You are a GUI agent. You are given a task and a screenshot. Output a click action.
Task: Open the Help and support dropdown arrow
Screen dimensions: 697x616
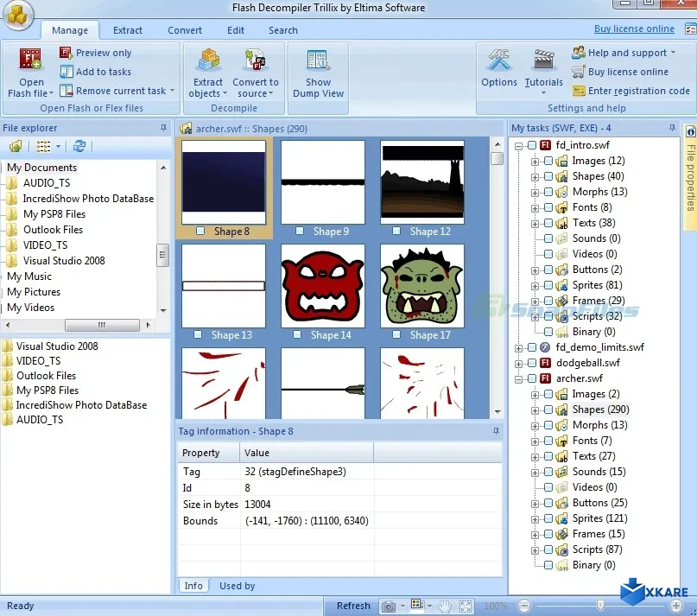(673, 53)
